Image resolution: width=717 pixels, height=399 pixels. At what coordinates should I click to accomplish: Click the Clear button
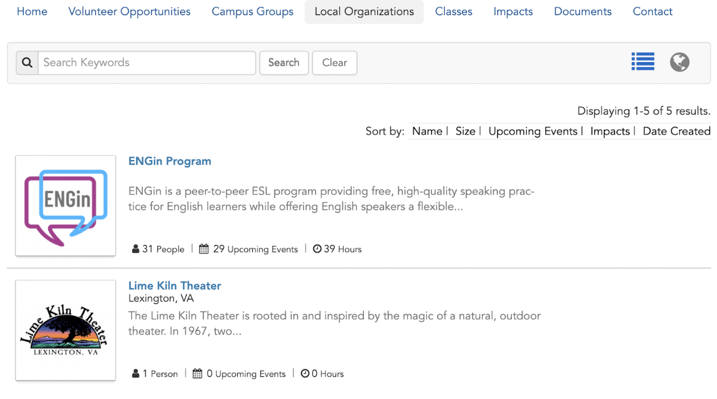pos(334,63)
